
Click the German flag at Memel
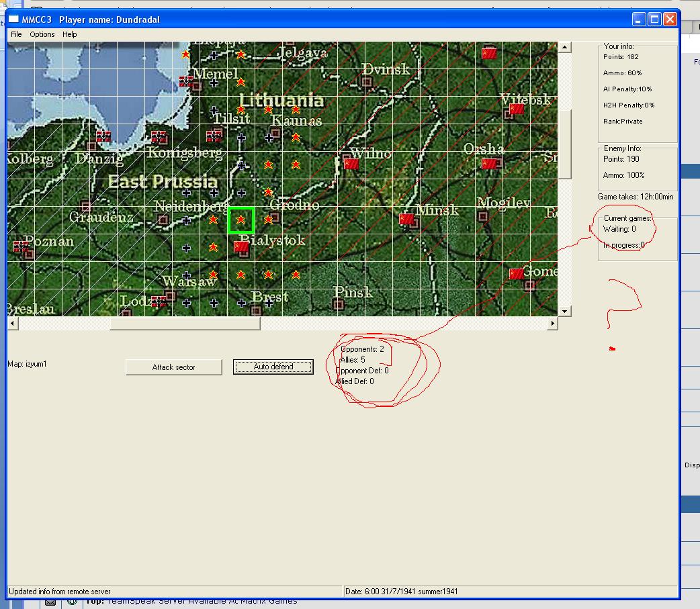(x=186, y=81)
